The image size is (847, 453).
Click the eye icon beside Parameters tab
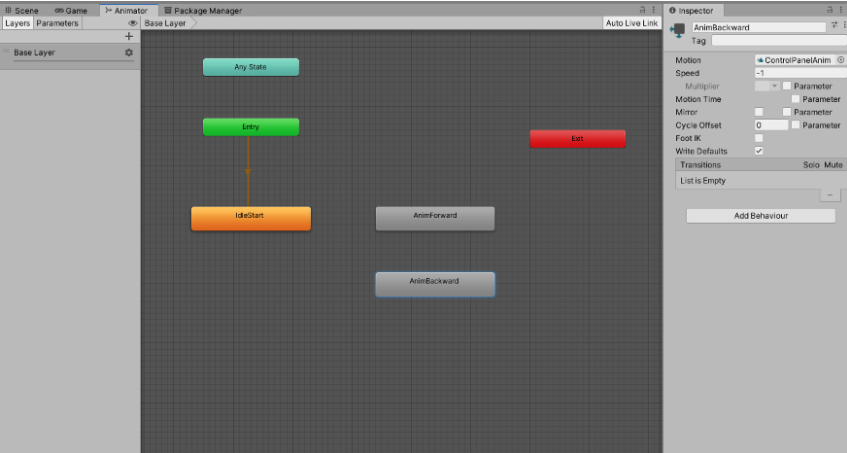pyautogui.click(x=132, y=23)
